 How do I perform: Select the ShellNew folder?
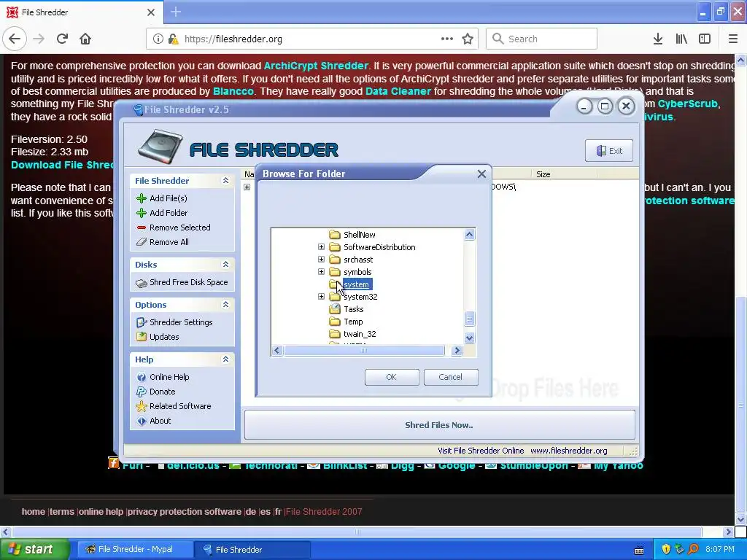click(359, 235)
